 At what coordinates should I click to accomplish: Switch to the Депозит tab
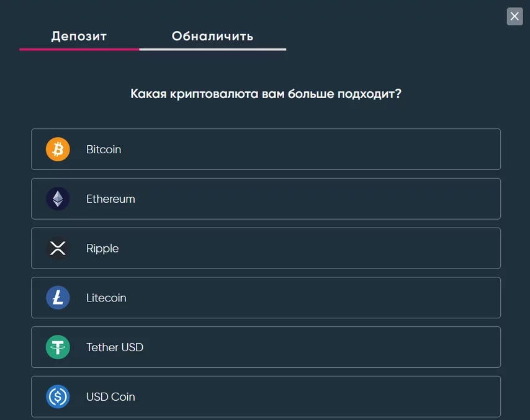pos(79,36)
